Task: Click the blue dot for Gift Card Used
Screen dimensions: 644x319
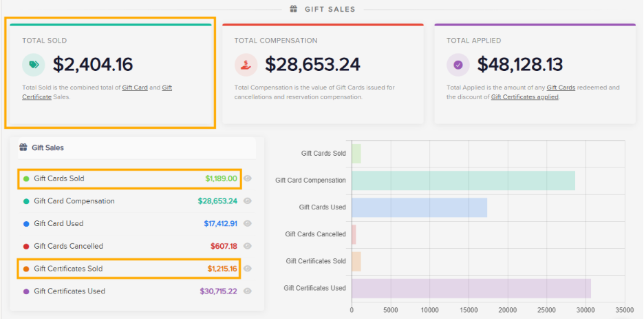Action: pos(26,224)
